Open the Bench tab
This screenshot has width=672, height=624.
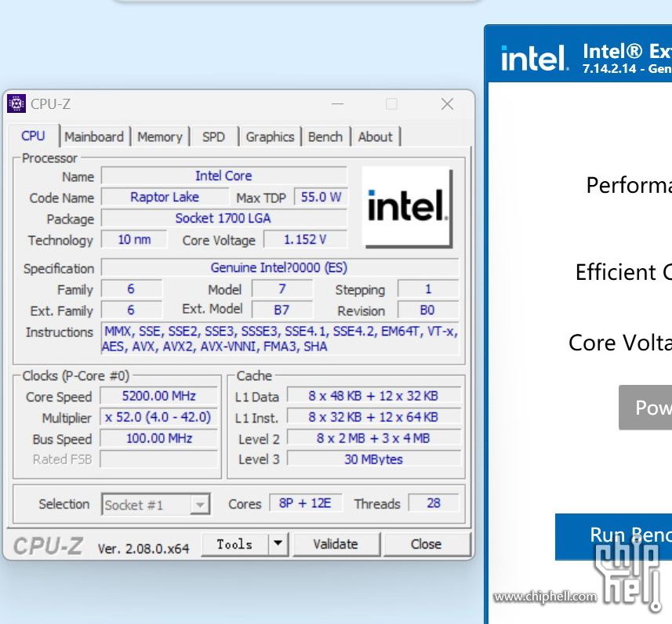tap(325, 136)
